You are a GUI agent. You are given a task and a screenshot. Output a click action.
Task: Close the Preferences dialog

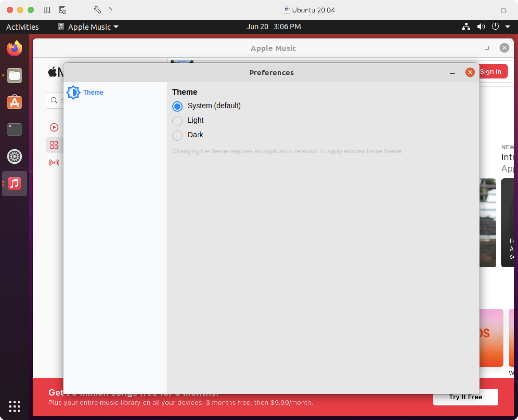470,72
